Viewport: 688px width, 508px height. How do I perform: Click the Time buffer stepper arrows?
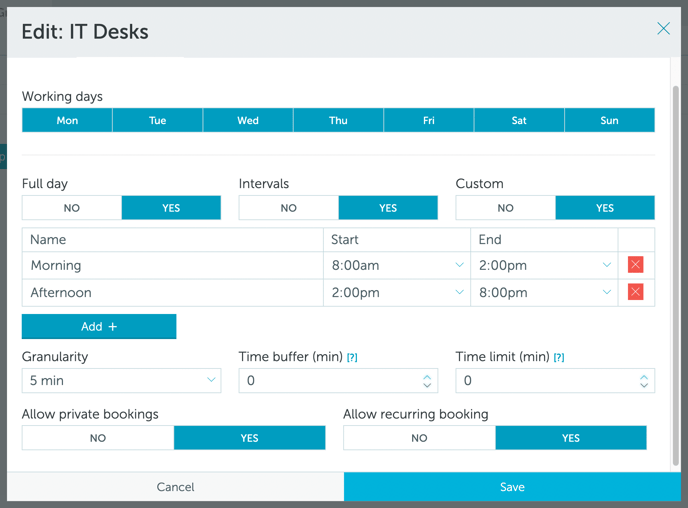point(427,381)
